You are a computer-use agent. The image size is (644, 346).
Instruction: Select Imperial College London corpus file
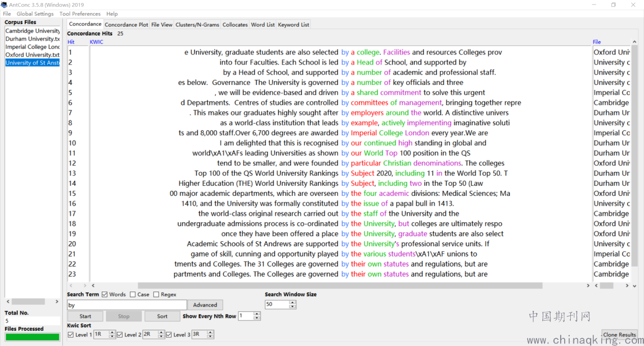[x=33, y=47]
